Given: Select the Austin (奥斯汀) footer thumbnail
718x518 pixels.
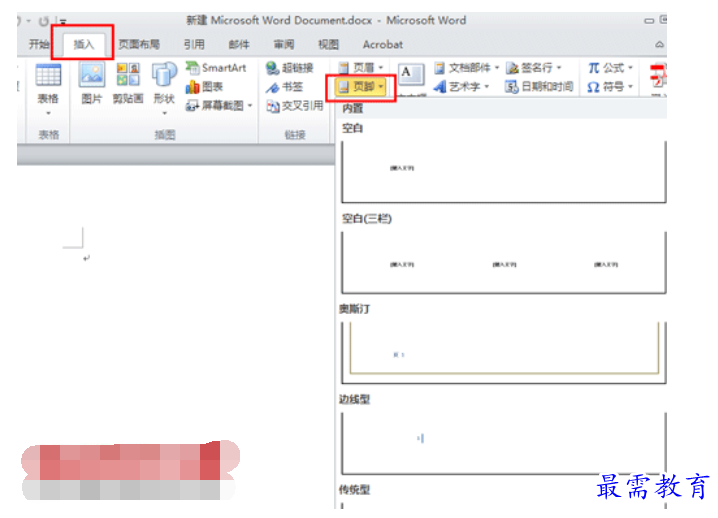Looking at the screenshot, I should coord(504,353).
